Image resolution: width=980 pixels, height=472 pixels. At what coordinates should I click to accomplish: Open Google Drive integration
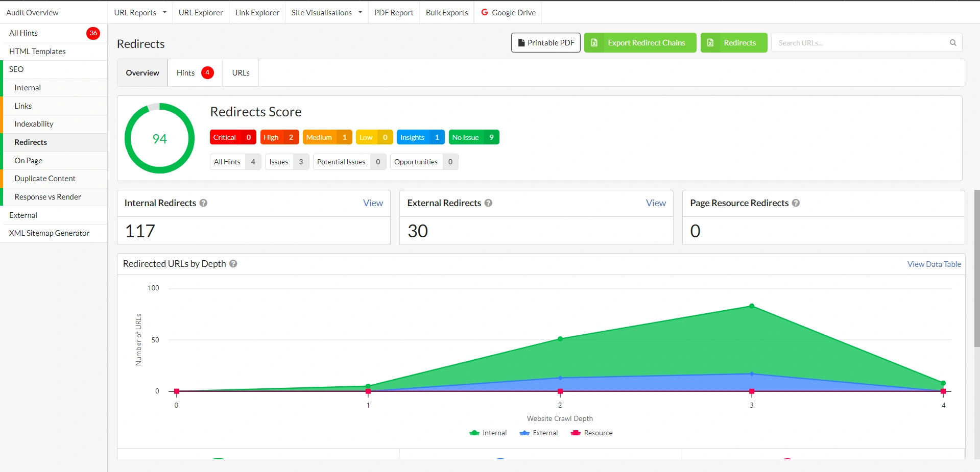pyautogui.click(x=508, y=12)
